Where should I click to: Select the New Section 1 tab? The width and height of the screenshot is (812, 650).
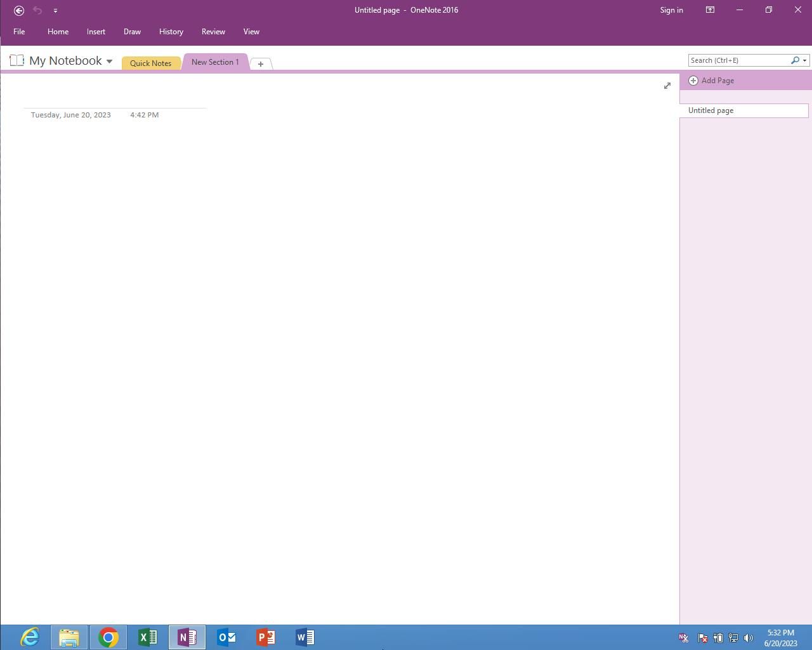click(215, 62)
